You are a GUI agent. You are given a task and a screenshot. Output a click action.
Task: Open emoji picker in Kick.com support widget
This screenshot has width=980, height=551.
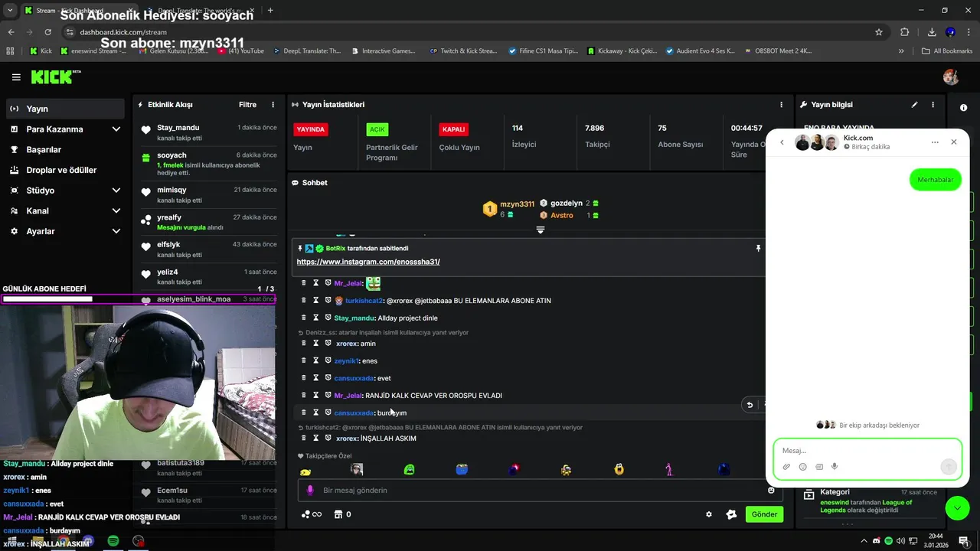tap(803, 467)
